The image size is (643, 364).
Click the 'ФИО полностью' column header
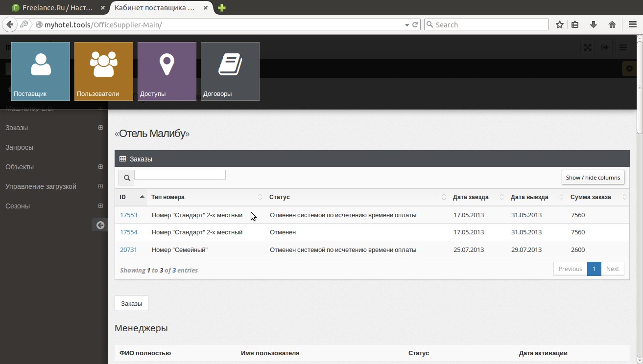(145, 353)
